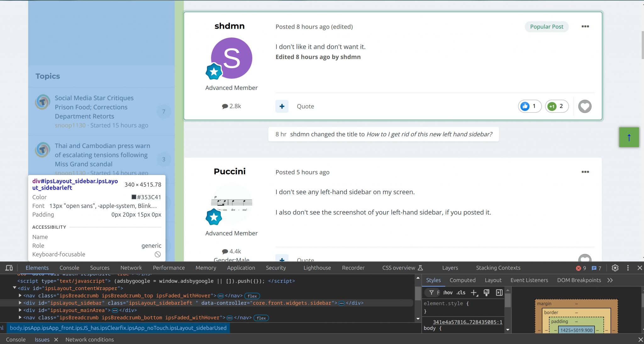Quote shdmn's post
Viewport: 644px width, 344px height.
point(305,106)
